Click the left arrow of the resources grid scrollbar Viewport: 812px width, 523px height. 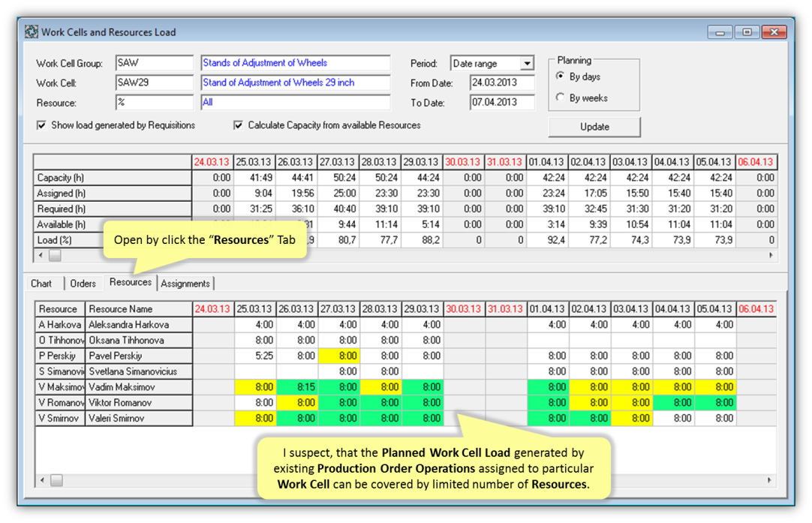pyautogui.click(x=43, y=480)
